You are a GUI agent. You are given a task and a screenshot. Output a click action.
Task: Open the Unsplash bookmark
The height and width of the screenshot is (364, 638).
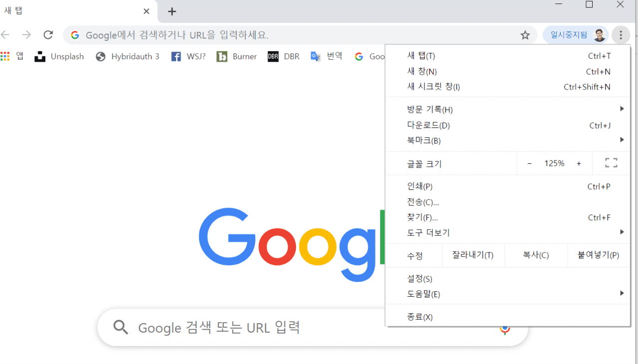[x=59, y=56]
